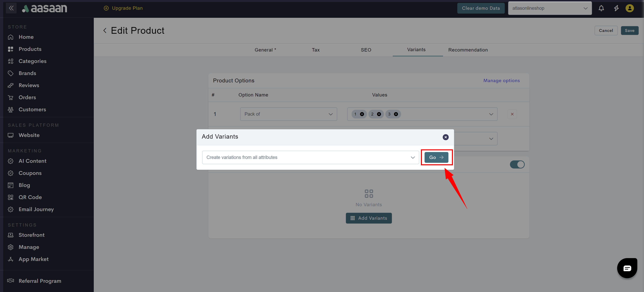Expand Create variations from all attributes dropdown

(310, 157)
